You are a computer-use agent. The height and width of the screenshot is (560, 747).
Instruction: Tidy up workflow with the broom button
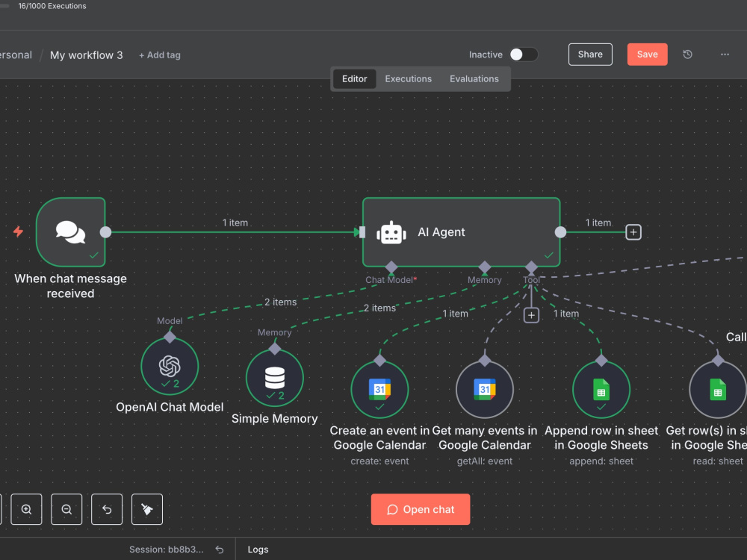pos(146,509)
